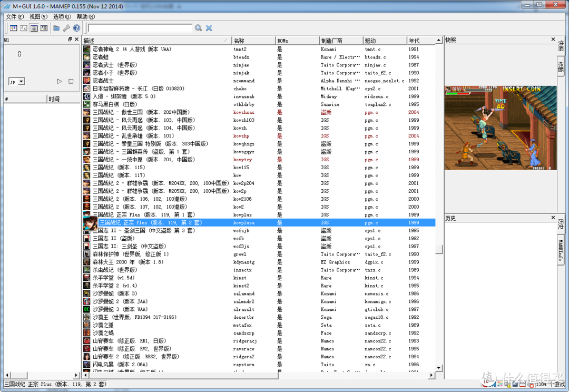Click the 时间 column header in M1 panel
This screenshot has height=392, width=569.
pyautogui.click(x=64, y=99)
